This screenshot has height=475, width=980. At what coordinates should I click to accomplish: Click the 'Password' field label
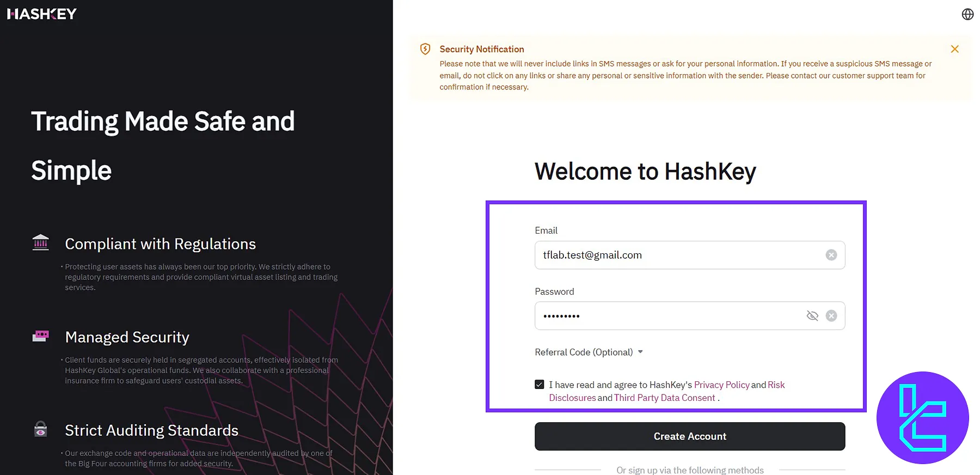tap(554, 291)
